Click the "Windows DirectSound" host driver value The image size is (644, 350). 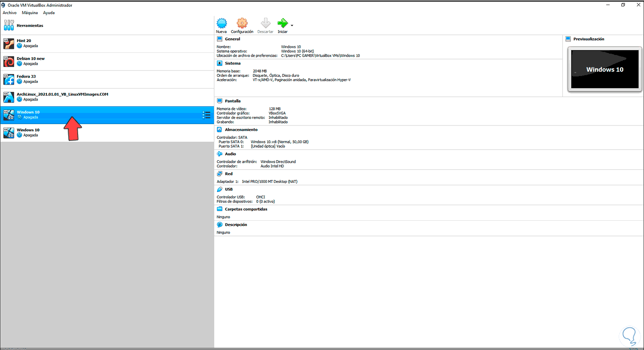click(x=278, y=162)
